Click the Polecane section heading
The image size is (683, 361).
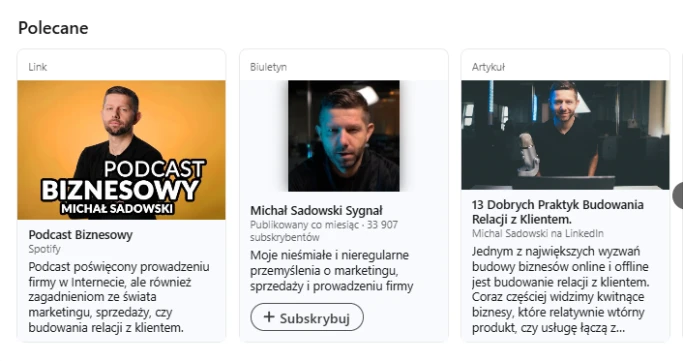[53, 28]
